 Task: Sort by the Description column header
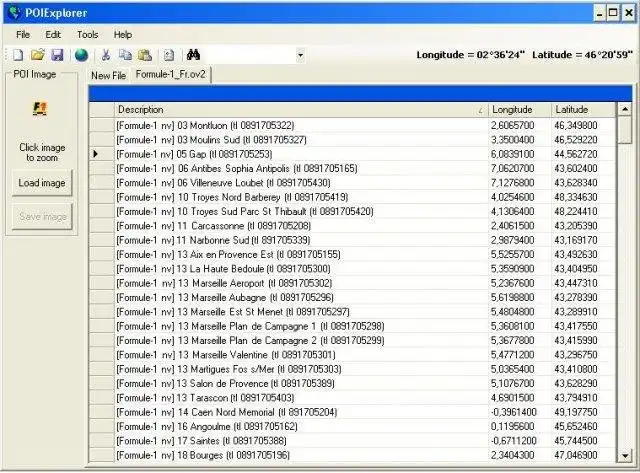(x=301, y=110)
